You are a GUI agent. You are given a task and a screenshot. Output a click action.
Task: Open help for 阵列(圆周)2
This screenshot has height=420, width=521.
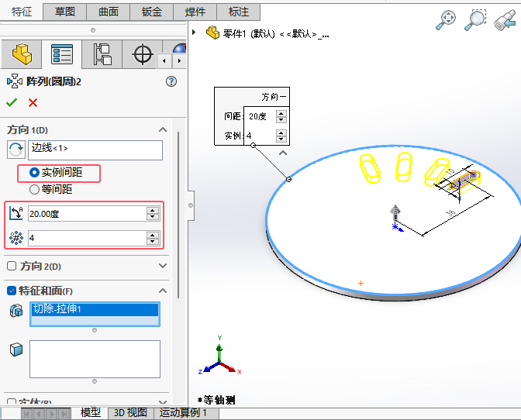[x=171, y=81]
